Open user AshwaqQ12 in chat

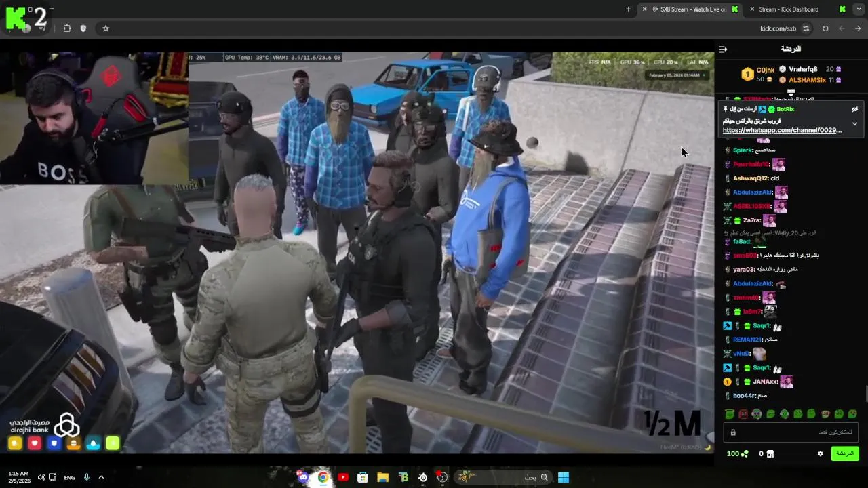click(x=751, y=178)
